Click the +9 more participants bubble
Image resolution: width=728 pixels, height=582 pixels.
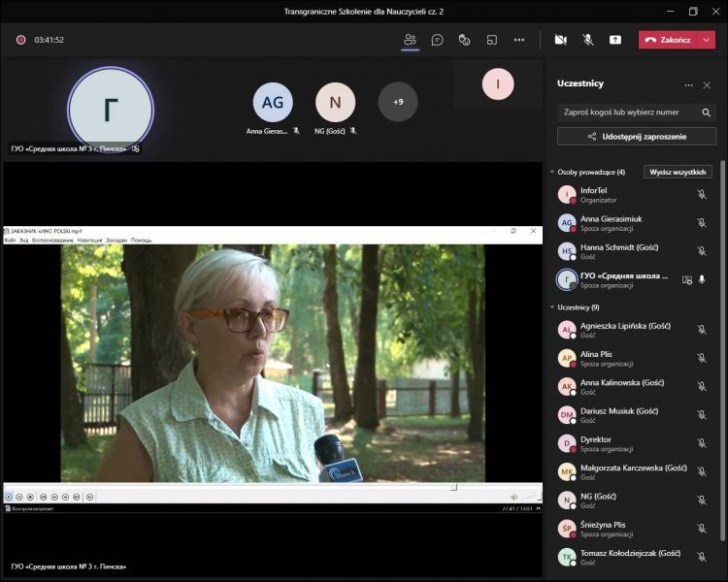tap(398, 102)
